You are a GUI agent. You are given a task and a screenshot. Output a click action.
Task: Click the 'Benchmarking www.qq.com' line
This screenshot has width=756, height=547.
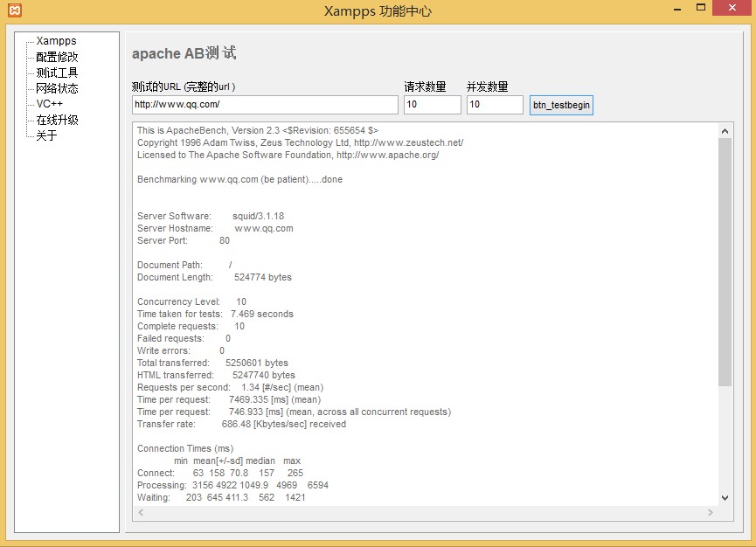tap(239, 180)
